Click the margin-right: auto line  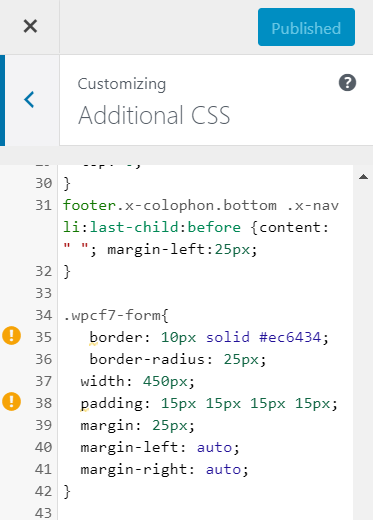point(164,469)
